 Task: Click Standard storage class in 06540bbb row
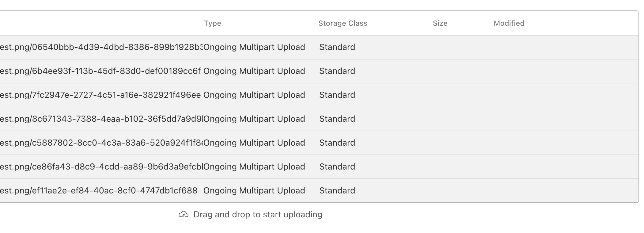(337, 47)
